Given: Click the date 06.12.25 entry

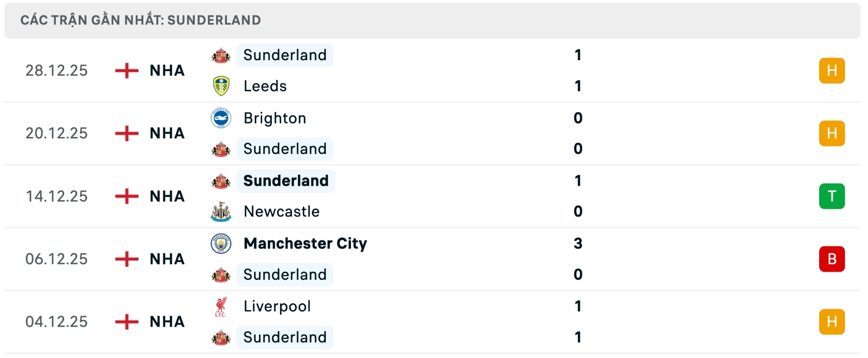Looking at the screenshot, I should tap(57, 259).
